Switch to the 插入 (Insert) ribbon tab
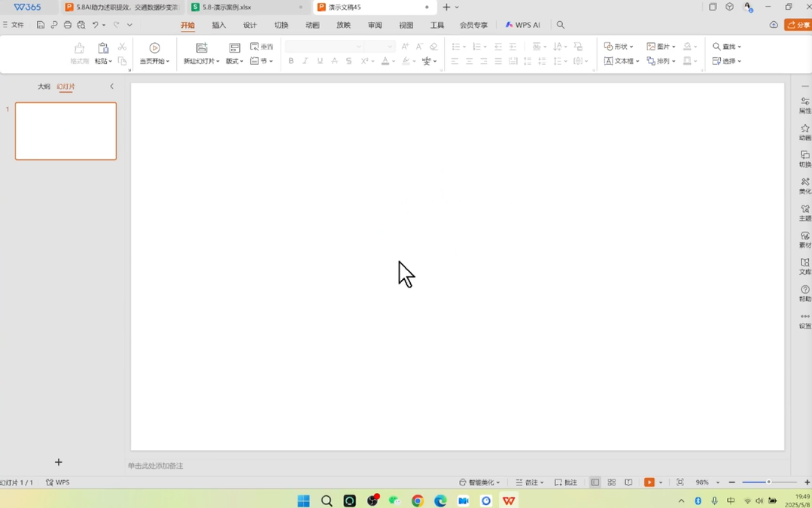The width and height of the screenshot is (812, 508). 219,25
